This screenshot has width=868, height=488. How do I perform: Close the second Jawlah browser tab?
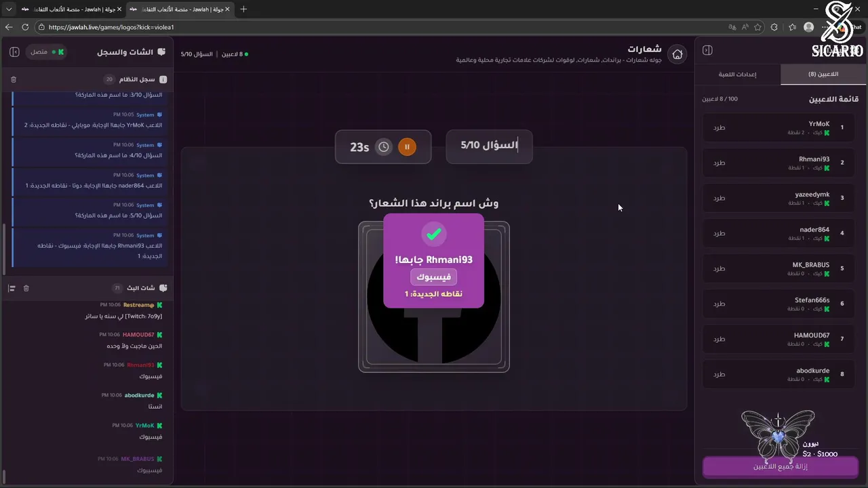coord(227,9)
